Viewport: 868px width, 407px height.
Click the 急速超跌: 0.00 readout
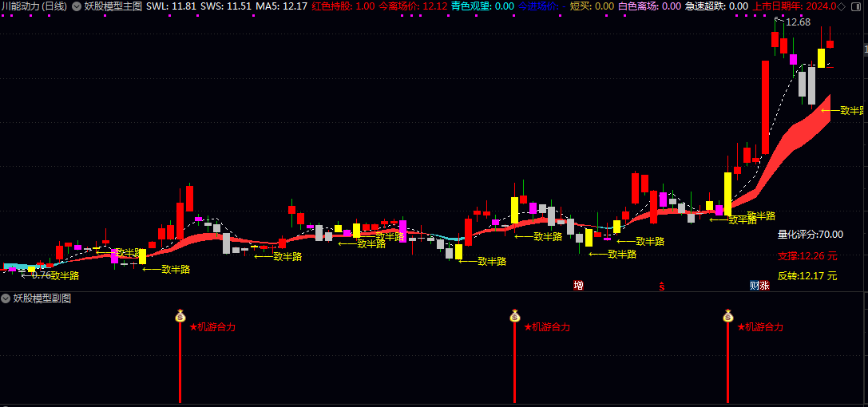716,6
